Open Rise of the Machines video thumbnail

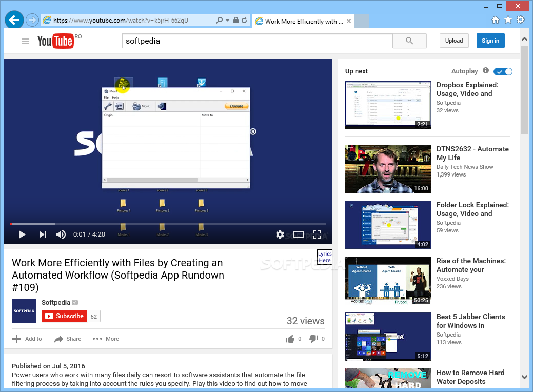click(388, 281)
